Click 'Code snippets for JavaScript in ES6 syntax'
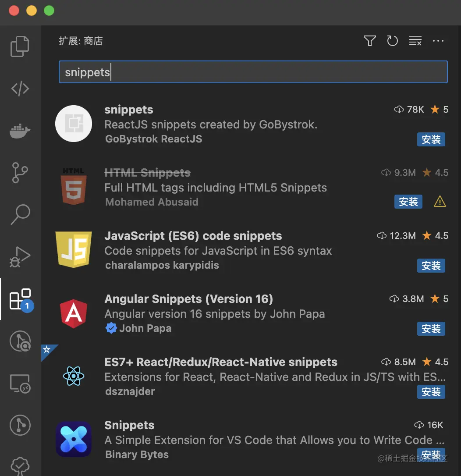This screenshot has height=476, width=461. 218,251
